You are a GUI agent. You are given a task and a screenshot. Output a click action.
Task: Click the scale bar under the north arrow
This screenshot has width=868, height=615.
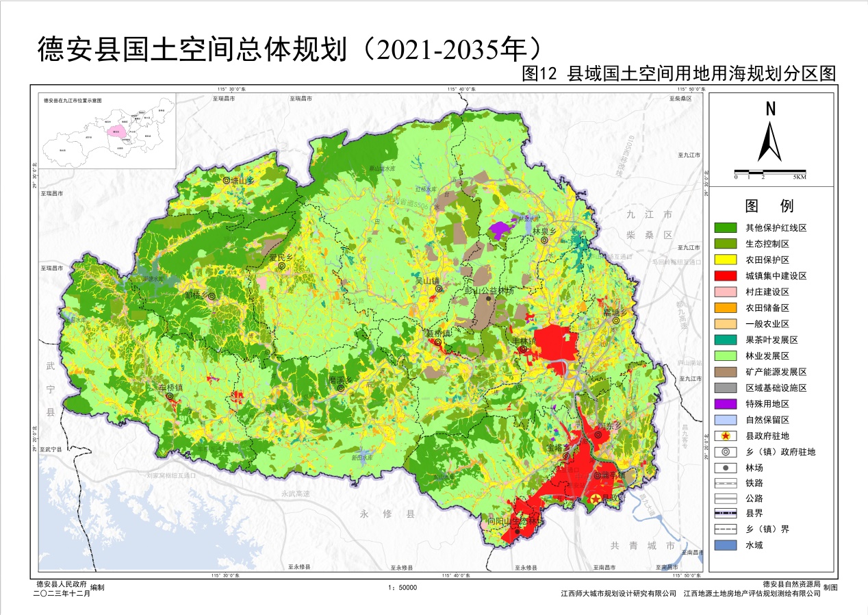point(769,171)
